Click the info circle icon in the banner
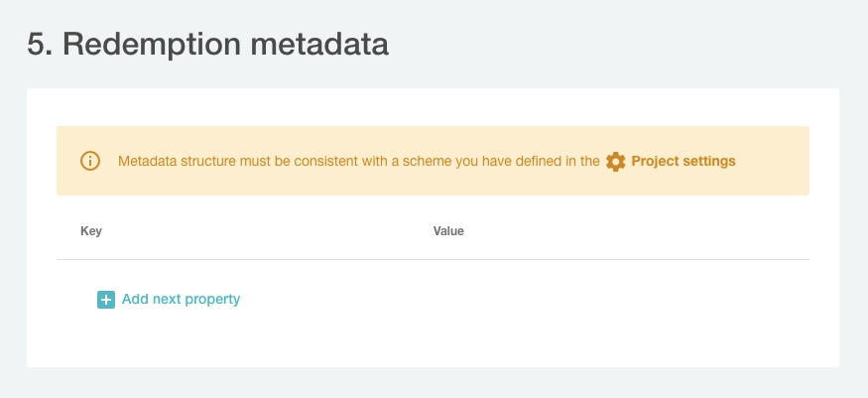Viewport: 868px width, 398px height. click(x=90, y=161)
